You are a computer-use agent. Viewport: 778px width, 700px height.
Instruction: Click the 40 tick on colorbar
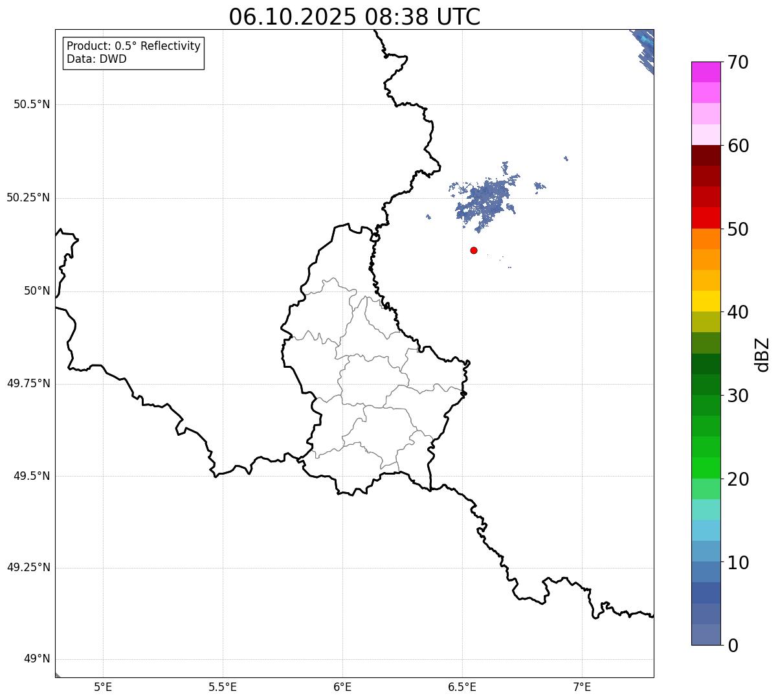(x=738, y=312)
